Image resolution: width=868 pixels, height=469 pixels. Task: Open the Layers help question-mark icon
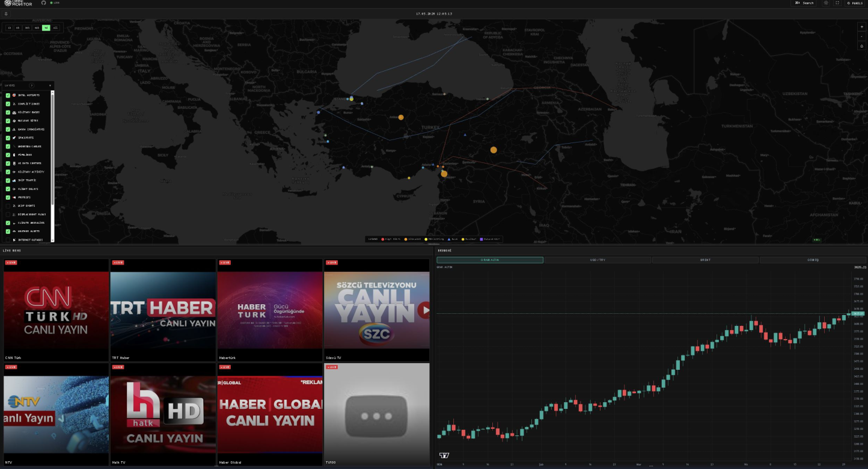[31, 85]
